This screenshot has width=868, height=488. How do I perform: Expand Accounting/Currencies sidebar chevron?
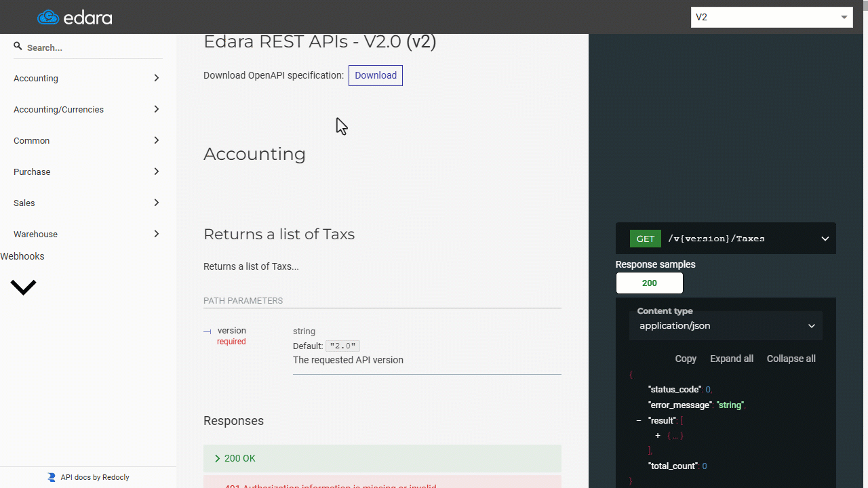pos(157,109)
